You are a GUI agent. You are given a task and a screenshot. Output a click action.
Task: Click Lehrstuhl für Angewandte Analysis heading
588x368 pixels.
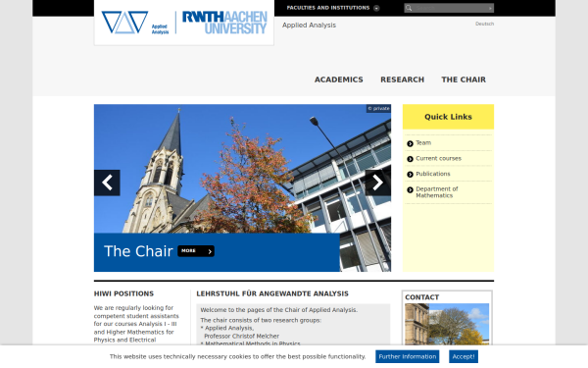tap(272, 293)
